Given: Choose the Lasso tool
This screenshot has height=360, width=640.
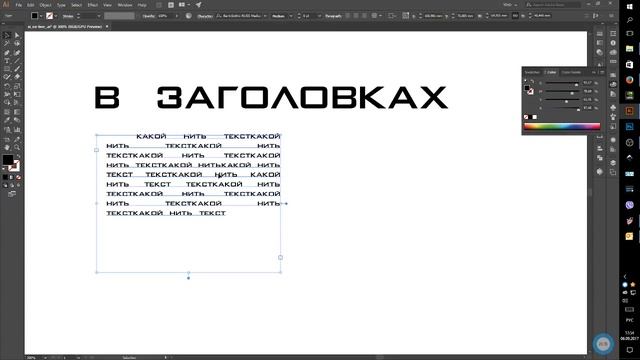Looking at the screenshot, I should (17, 44).
